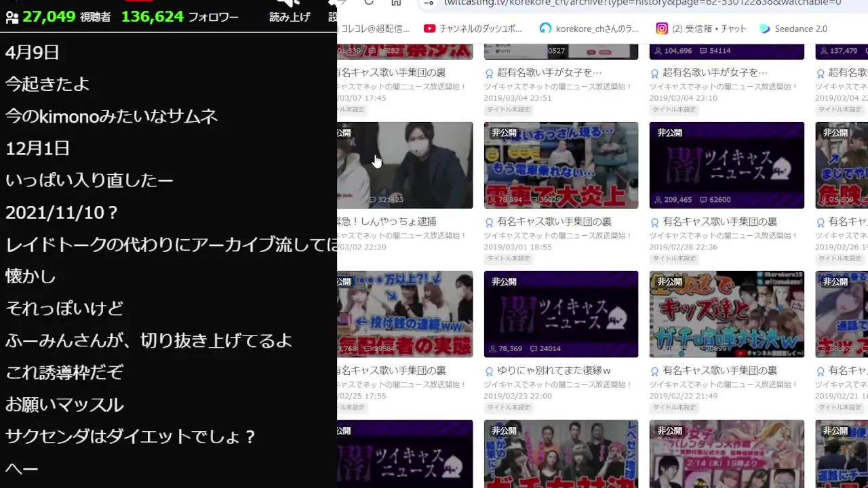Image resolution: width=868 pixels, height=488 pixels.
Task: Open 超有名歌い手が女子を… dated 2019/03/04 23:10
Action: (x=715, y=73)
